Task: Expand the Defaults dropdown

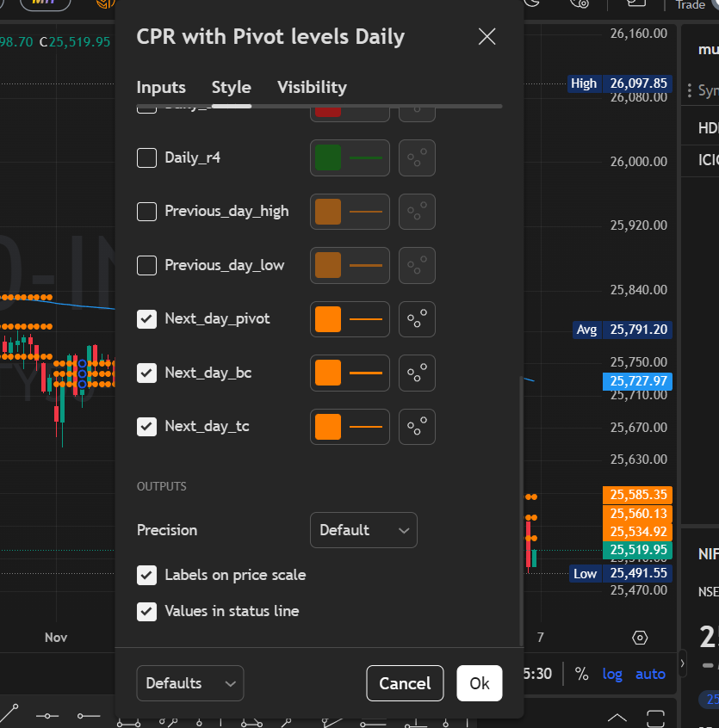Action: [189, 683]
